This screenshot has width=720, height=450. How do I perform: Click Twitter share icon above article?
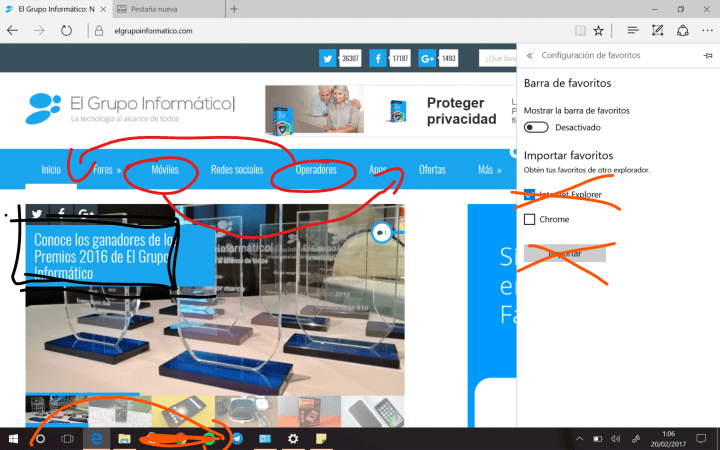[x=37, y=214]
